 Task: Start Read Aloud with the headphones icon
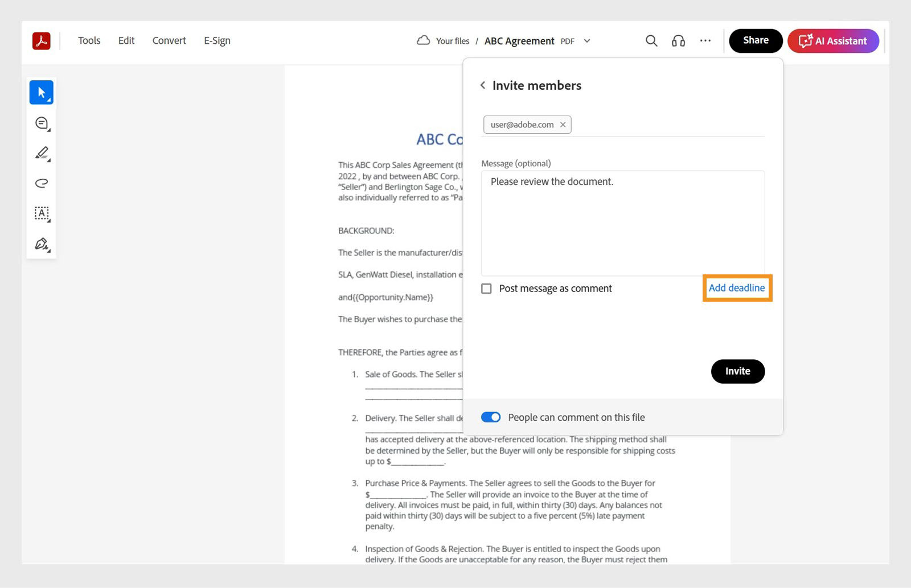(678, 40)
